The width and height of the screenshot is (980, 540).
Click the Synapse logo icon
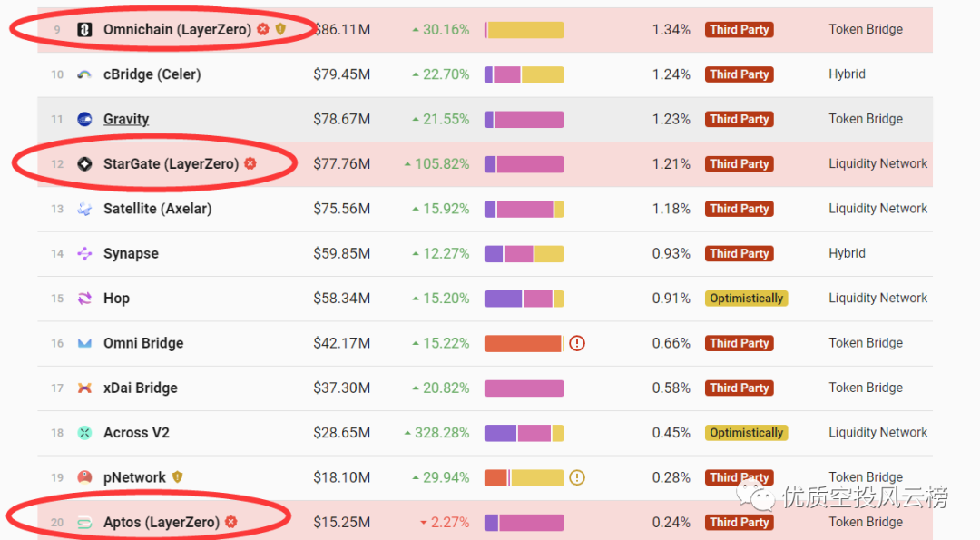pyautogui.click(x=84, y=253)
